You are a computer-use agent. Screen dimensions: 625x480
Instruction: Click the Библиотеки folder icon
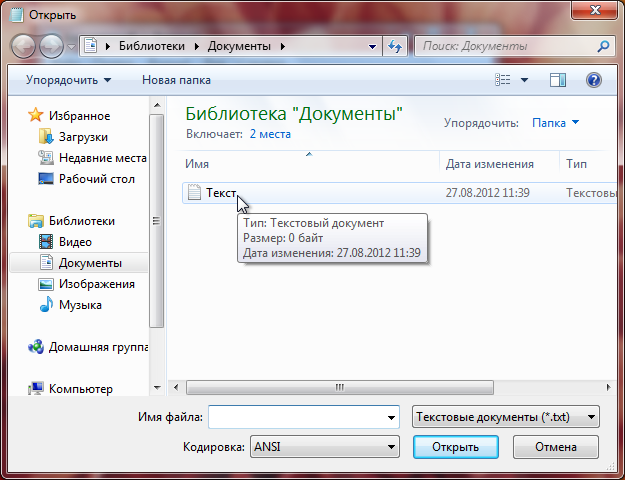point(35,220)
